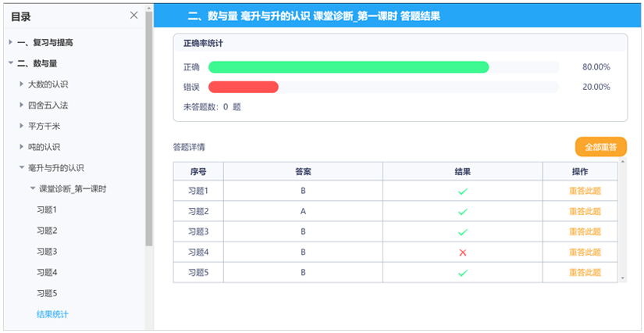Image resolution: width=644 pixels, height=333 pixels.
Task: Open 习题1 in the sidebar
Action: [x=47, y=209]
